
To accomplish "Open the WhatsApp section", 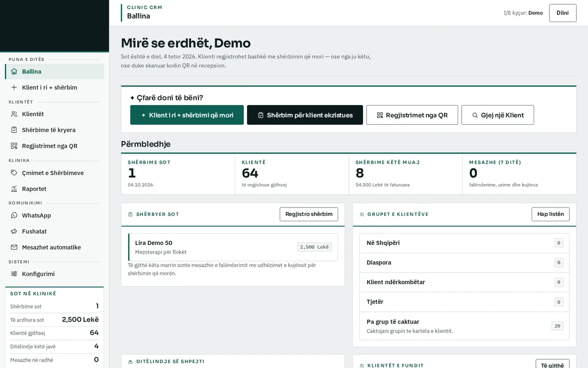I will click(x=54, y=215).
